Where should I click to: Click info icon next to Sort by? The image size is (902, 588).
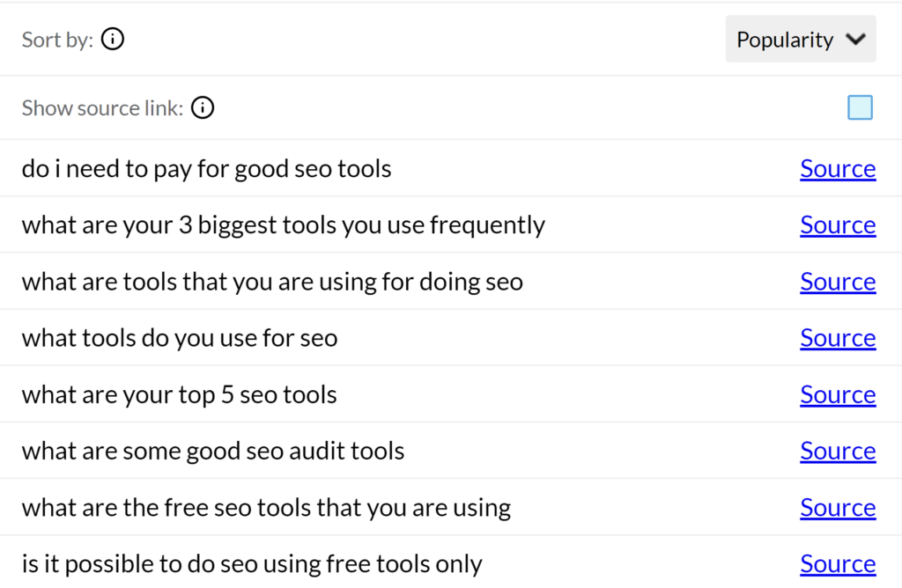[112, 40]
